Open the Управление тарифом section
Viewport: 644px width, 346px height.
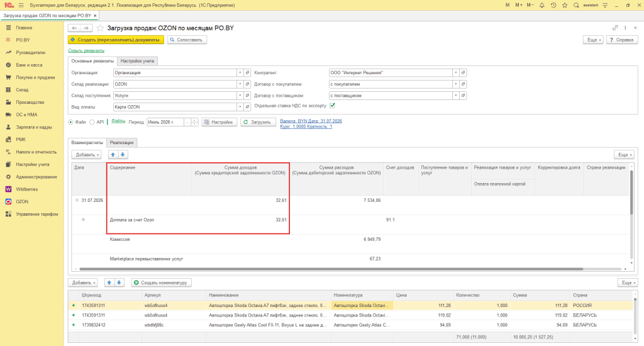36,214
